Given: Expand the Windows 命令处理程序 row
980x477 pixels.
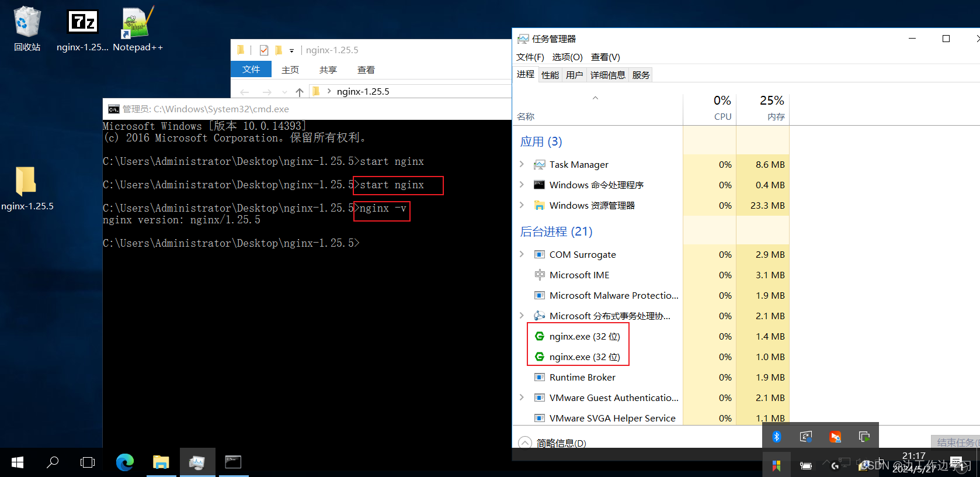Looking at the screenshot, I should click(522, 185).
